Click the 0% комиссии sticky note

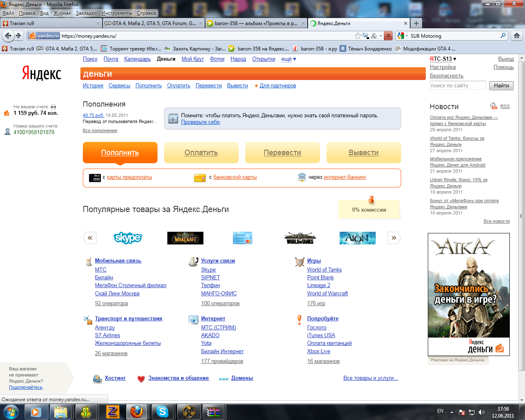pos(369,209)
